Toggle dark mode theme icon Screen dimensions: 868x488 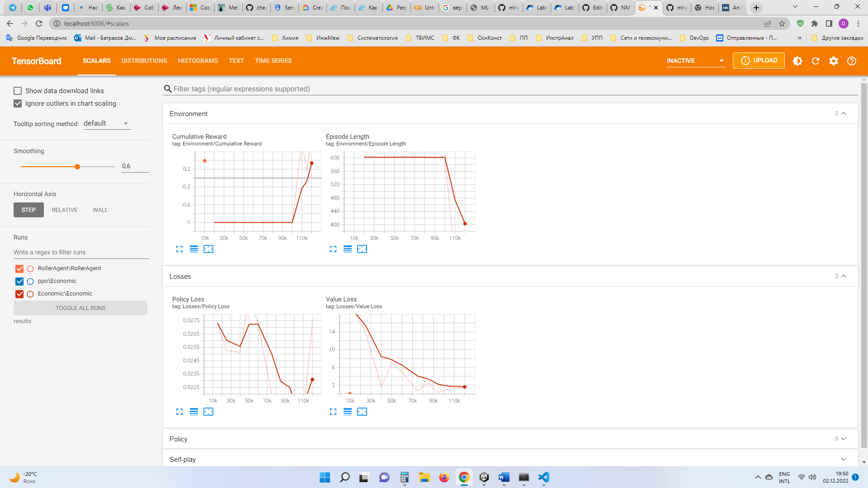(x=797, y=61)
